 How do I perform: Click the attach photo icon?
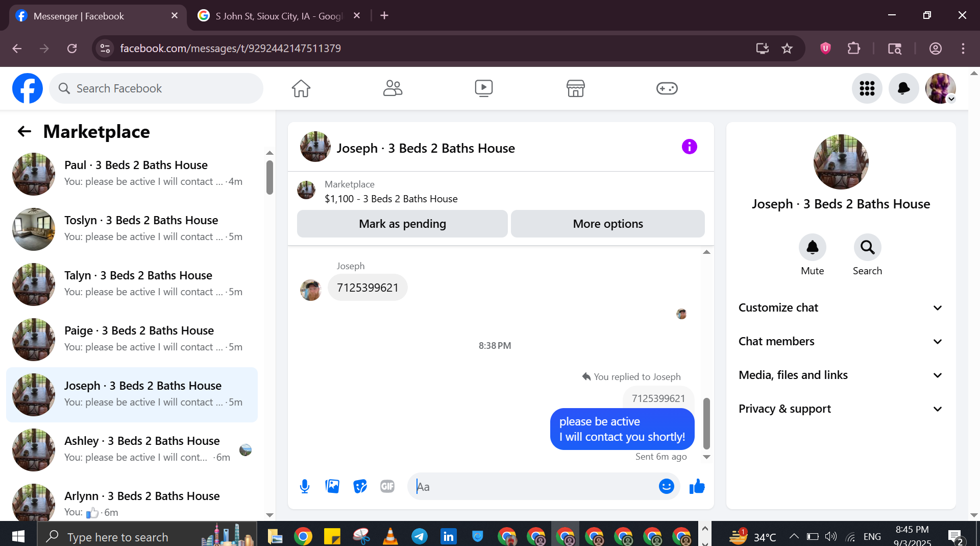[332, 486]
